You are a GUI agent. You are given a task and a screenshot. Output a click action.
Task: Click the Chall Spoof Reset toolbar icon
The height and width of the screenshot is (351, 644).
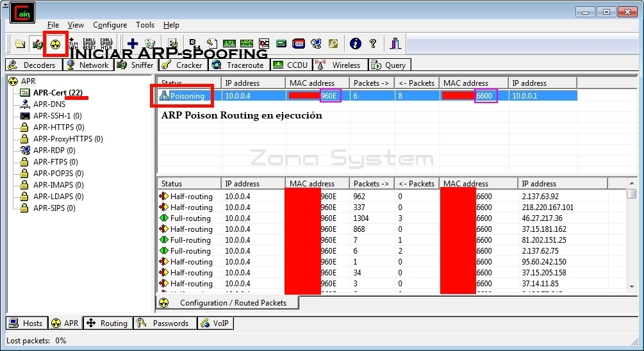tap(89, 43)
